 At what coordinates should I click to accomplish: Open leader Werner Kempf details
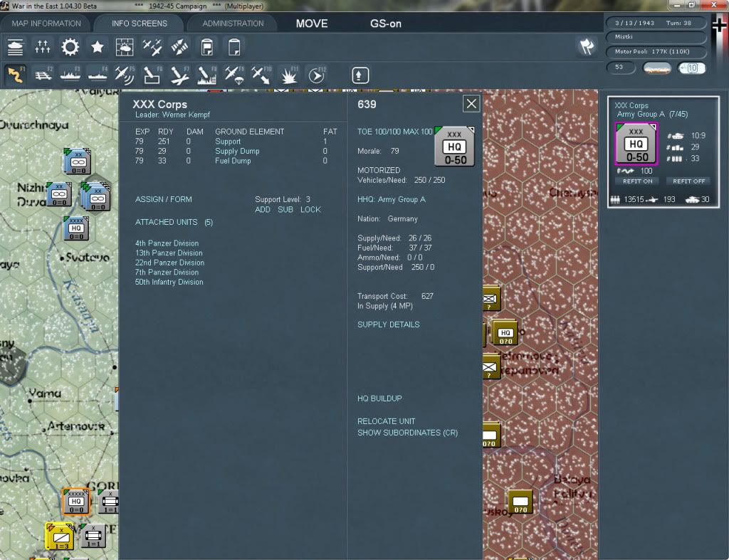coord(172,115)
